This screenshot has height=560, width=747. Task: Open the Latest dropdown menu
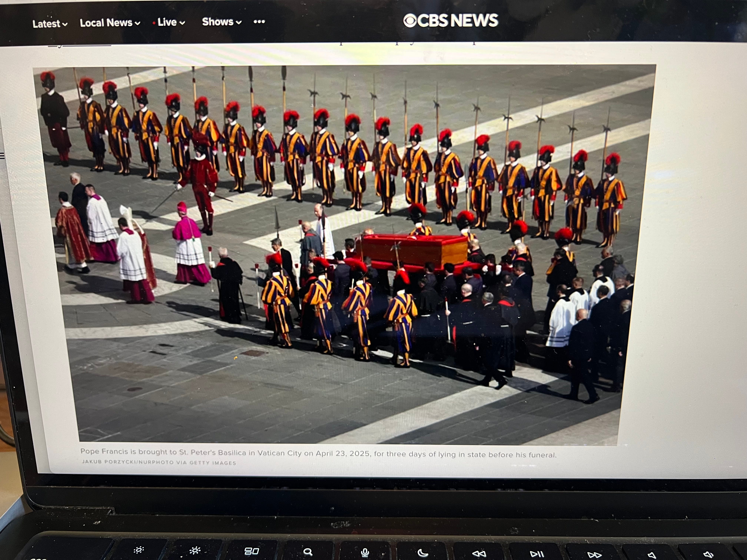50,24
